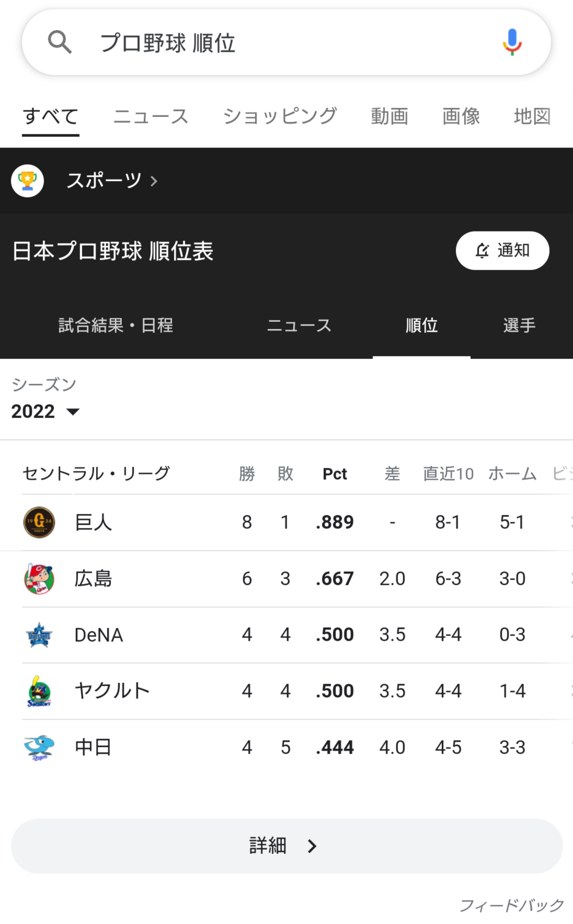573x924 pixels.
Task: Click the Hiroshima Carp team logo
Action: (x=39, y=578)
